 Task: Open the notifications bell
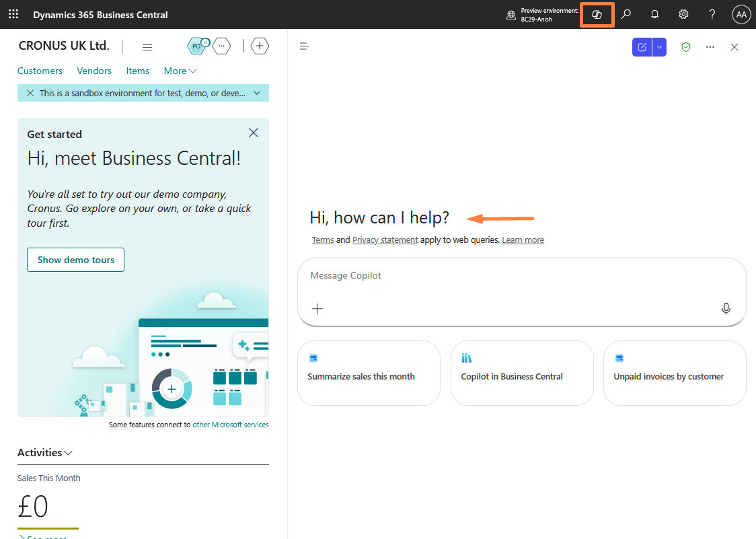654,15
